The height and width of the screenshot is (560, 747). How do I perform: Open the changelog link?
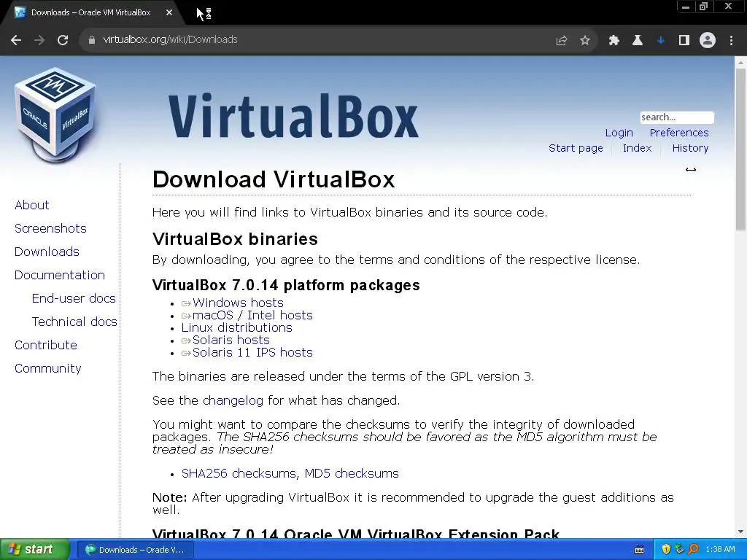tap(233, 400)
